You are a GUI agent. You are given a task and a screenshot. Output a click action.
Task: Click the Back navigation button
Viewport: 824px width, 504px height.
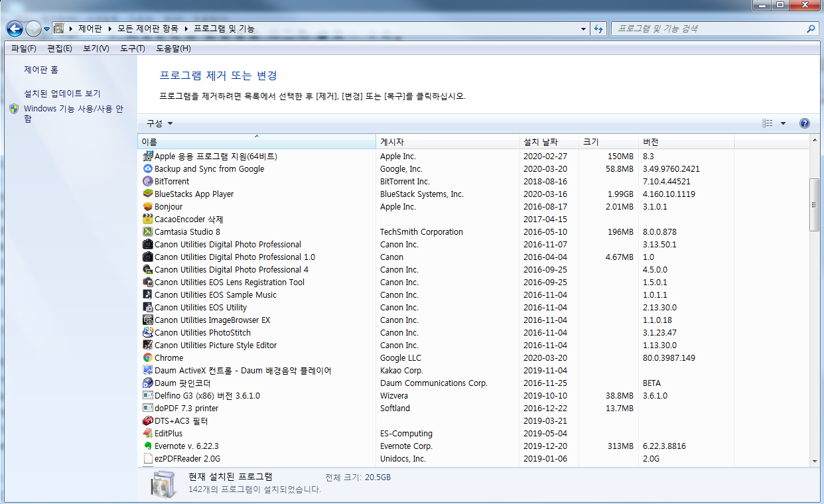15,29
